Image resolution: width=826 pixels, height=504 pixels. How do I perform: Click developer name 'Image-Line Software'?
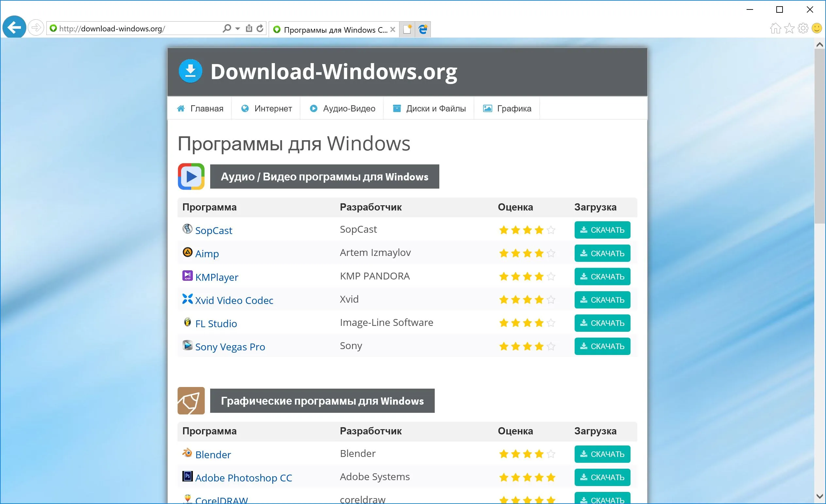386,322
